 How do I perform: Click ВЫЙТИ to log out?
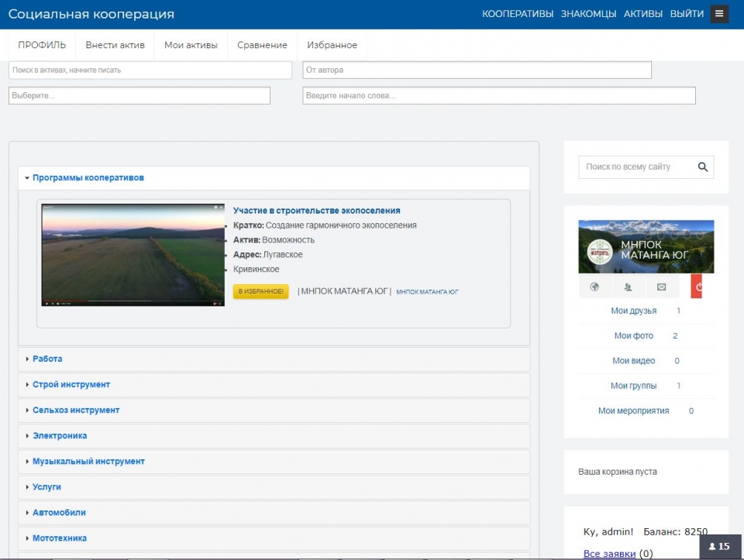click(x=687, y=14)
